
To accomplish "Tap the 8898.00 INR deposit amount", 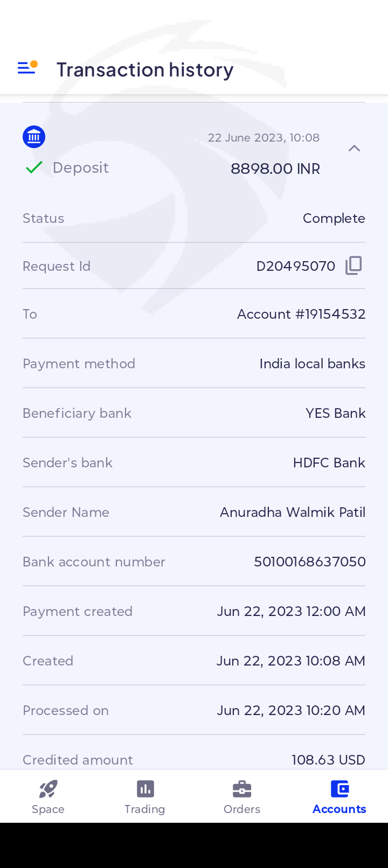I will point(275,169).
